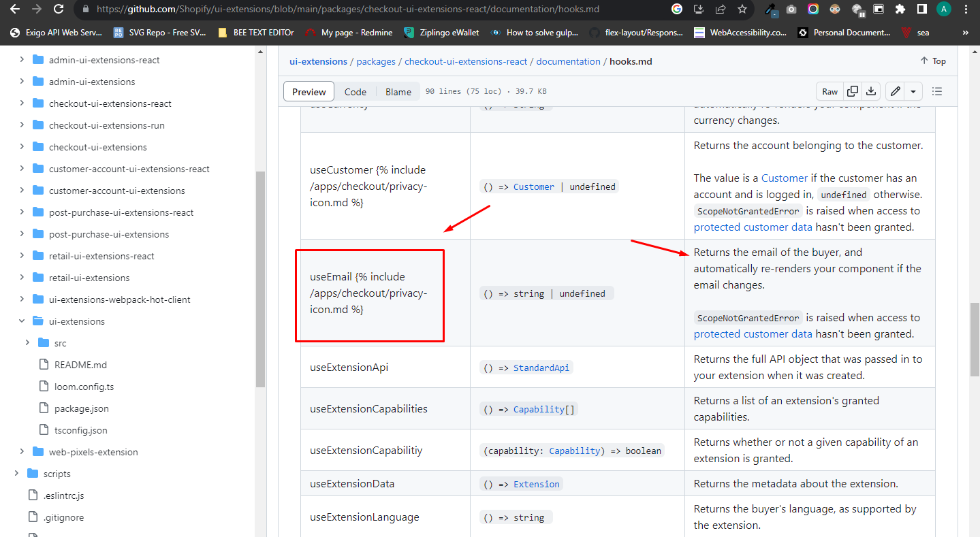Open .gitignore file

[63, 517]
